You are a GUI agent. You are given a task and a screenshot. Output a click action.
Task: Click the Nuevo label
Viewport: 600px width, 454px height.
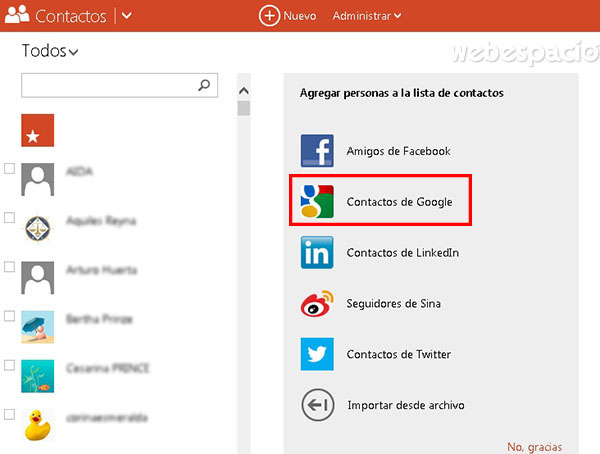click(300, 16)
